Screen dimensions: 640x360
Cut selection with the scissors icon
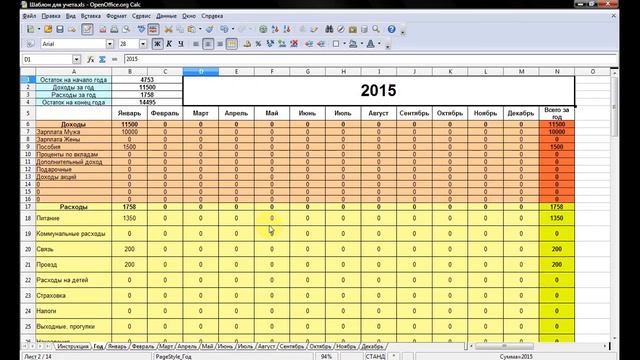tap(168, 29)
